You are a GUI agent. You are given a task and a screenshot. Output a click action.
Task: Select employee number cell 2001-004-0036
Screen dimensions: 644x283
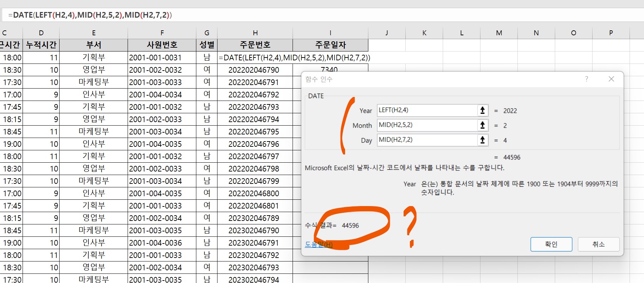click(162, 243)
